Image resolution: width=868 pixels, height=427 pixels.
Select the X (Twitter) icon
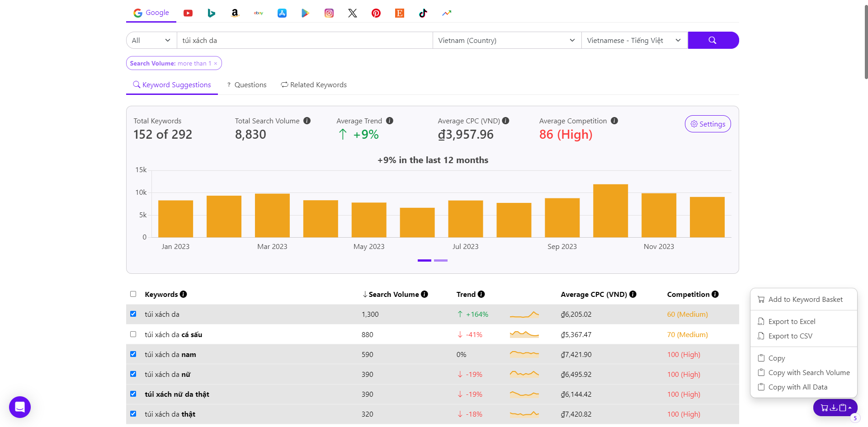(353, 13)
